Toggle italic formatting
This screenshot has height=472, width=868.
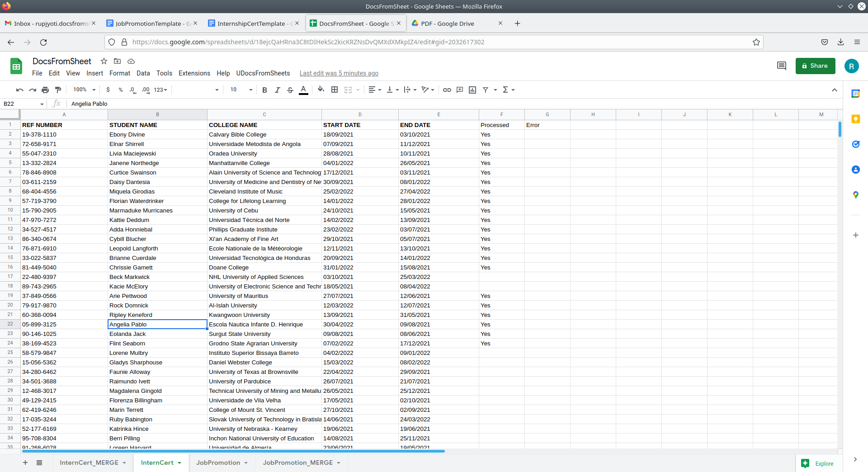[277, 90]
